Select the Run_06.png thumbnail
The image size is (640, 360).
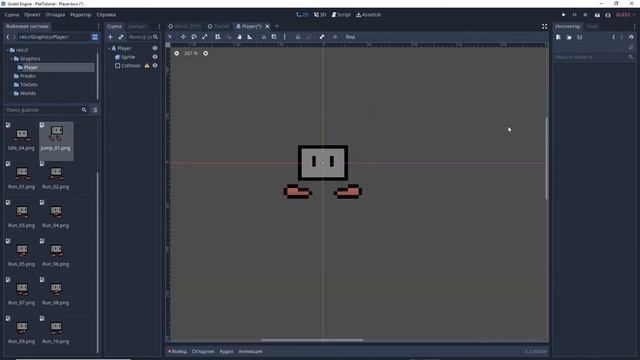click(x=56, y=253)
